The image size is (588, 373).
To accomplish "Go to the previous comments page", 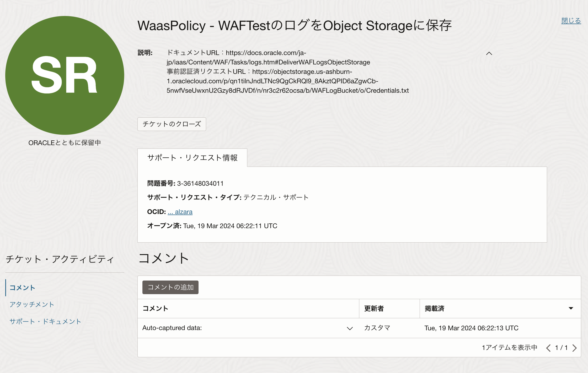I will coord(548,348).
